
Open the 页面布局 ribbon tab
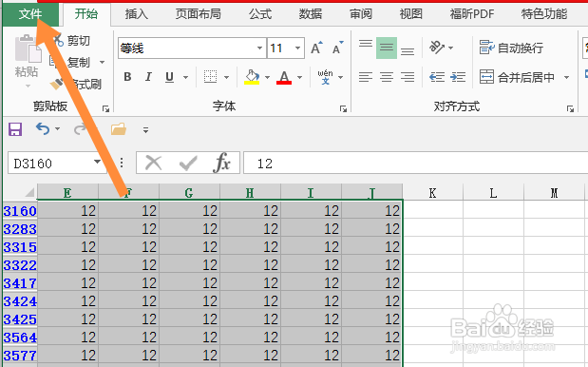(199, 14)
